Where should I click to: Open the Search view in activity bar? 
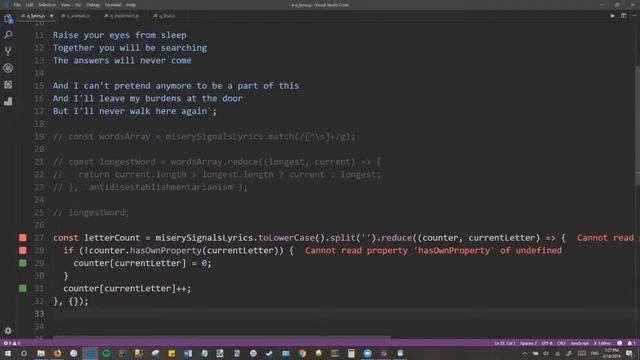click(8, 35)
